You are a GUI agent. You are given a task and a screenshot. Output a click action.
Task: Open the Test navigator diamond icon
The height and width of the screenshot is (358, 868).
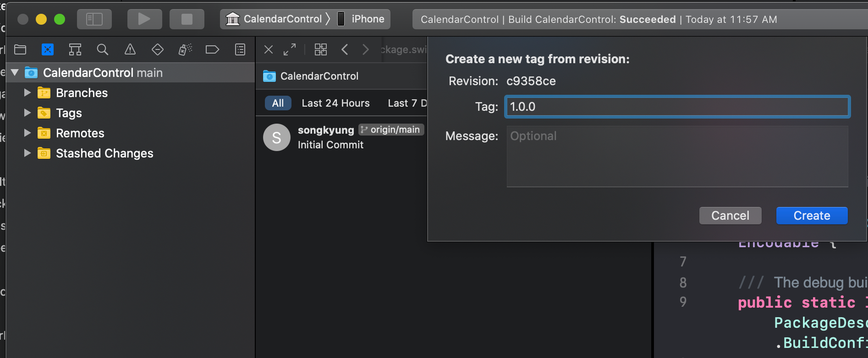(x=158, y=50)
